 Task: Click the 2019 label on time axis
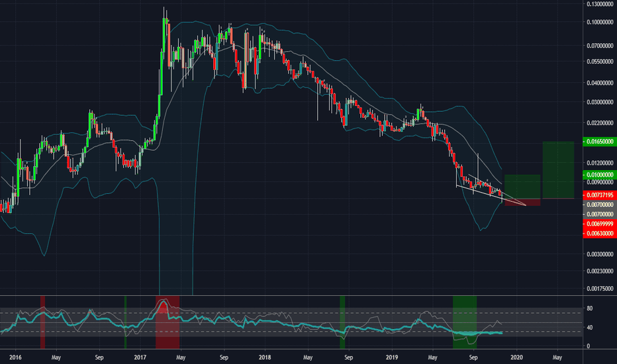pos(392,357)
